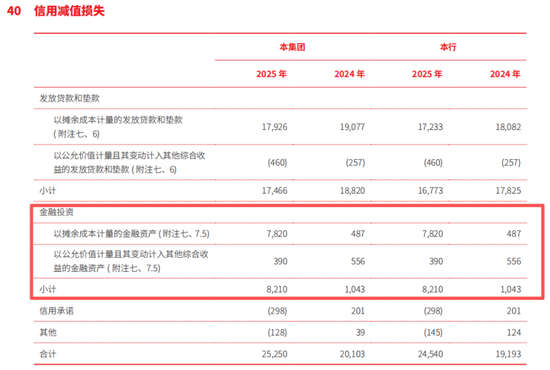Click the subtotal value "18,820"
This screenshot has height=370, width=550.
click(x=352, y=191)
